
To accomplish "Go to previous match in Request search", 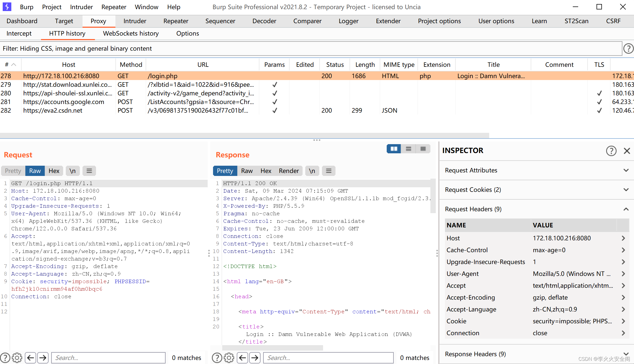I will tap(30, 358).
